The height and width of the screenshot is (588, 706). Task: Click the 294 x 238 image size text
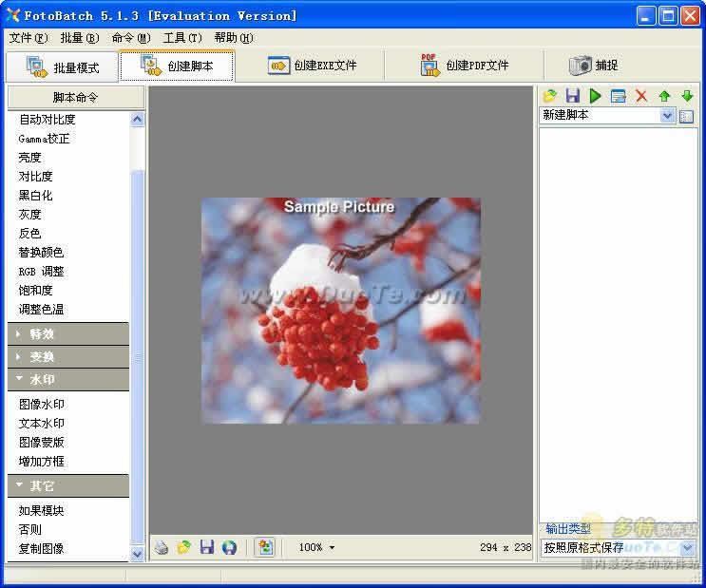click(506, 547)
